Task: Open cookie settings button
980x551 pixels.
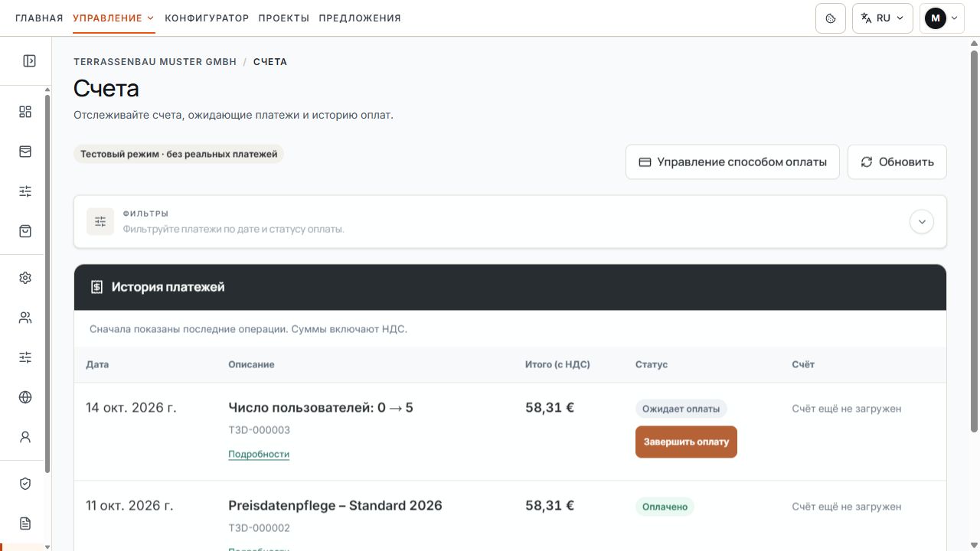Action: (831, 18)
